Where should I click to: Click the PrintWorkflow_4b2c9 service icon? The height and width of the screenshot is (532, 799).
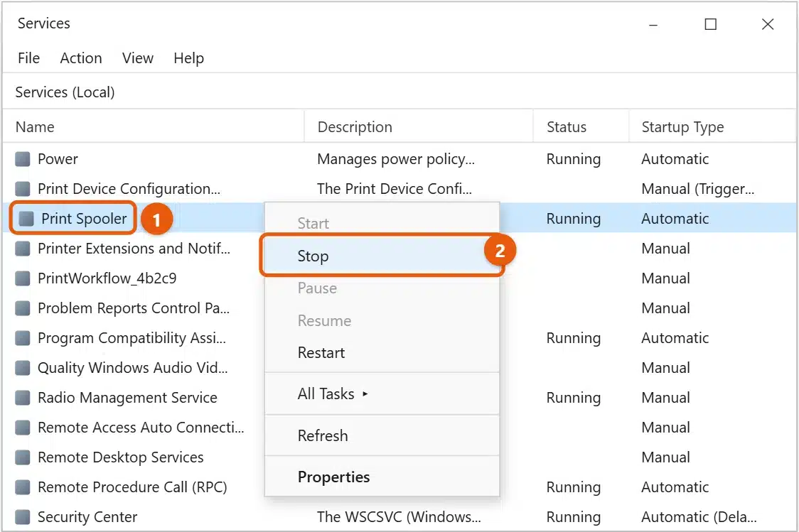(23, 278)
